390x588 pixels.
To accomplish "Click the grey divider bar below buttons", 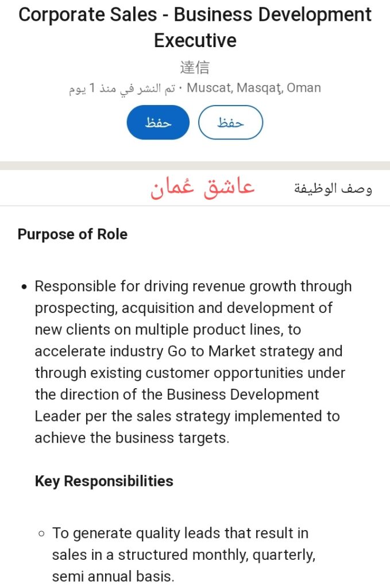I will point(195,165).
